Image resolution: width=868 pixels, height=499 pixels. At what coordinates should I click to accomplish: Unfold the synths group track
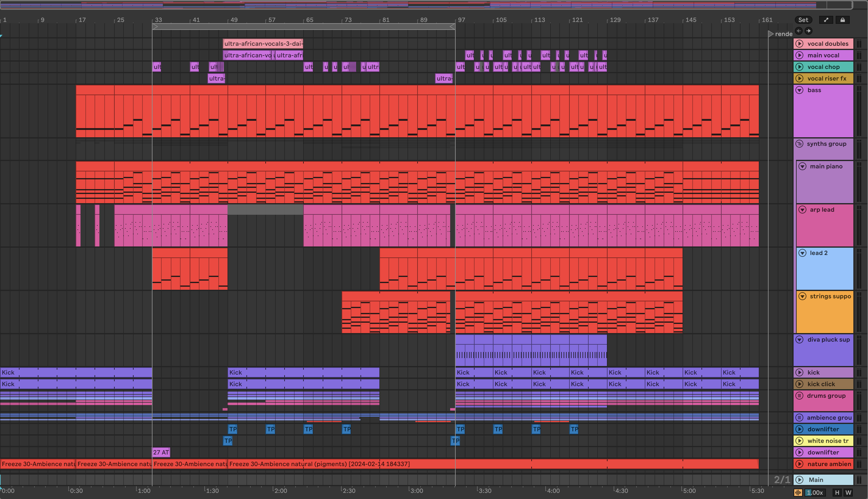coord(799,144)
